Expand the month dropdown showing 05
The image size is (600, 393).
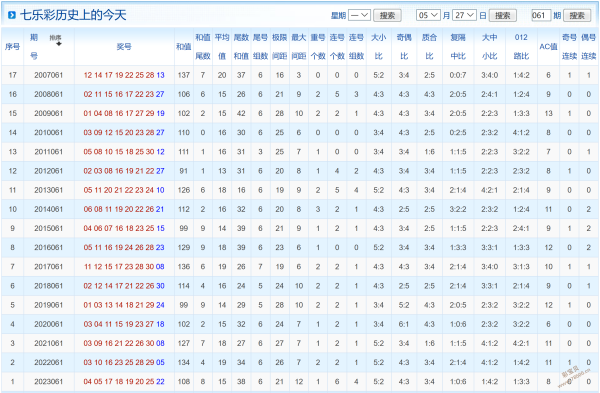[x=428, y=15]
